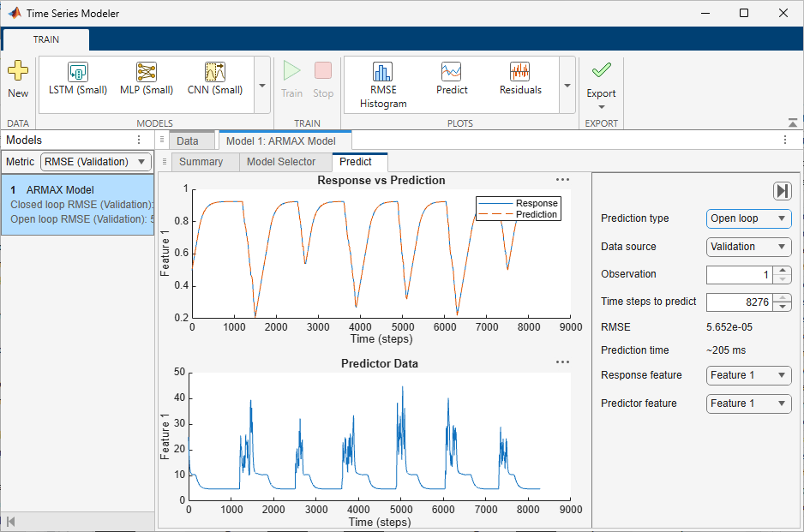Increment the Observation stepper up
804x532 pixels.
(x=782, y=270)
